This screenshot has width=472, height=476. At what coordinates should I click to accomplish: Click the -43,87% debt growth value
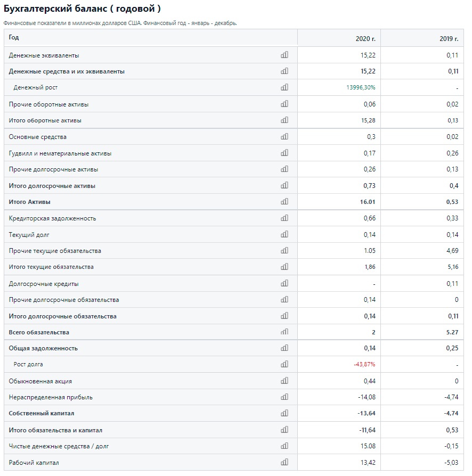(x=364, y=364)
